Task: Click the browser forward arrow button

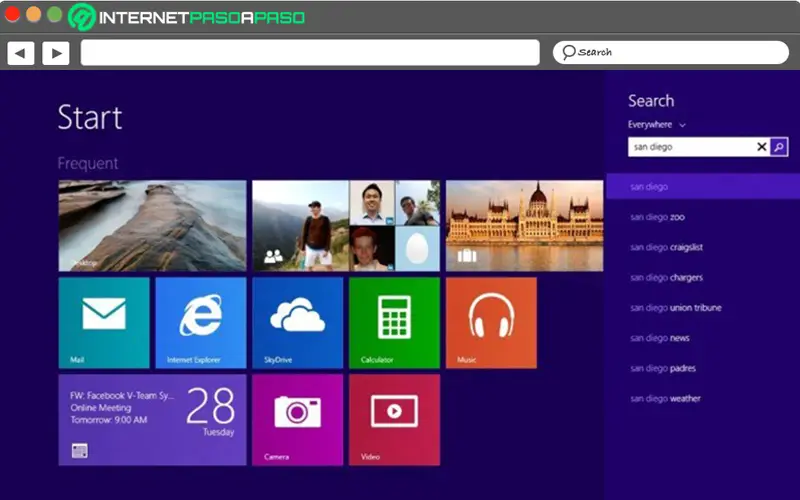Action: tap(56, 53)
